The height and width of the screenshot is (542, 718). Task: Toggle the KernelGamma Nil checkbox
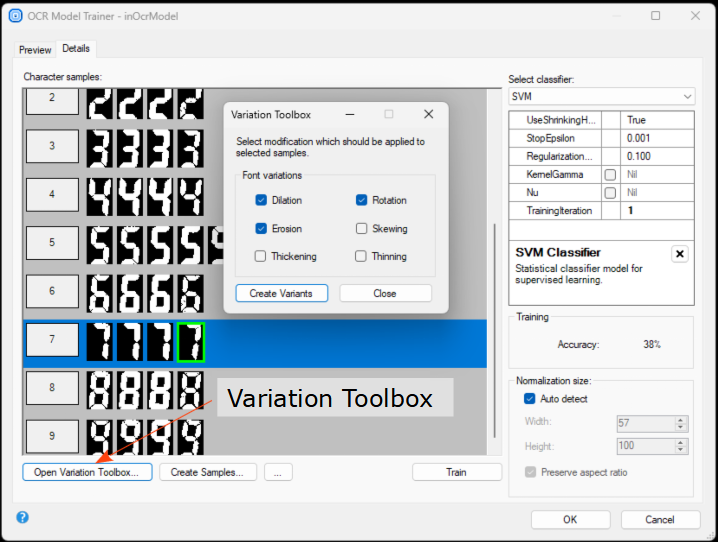point(609,174)
